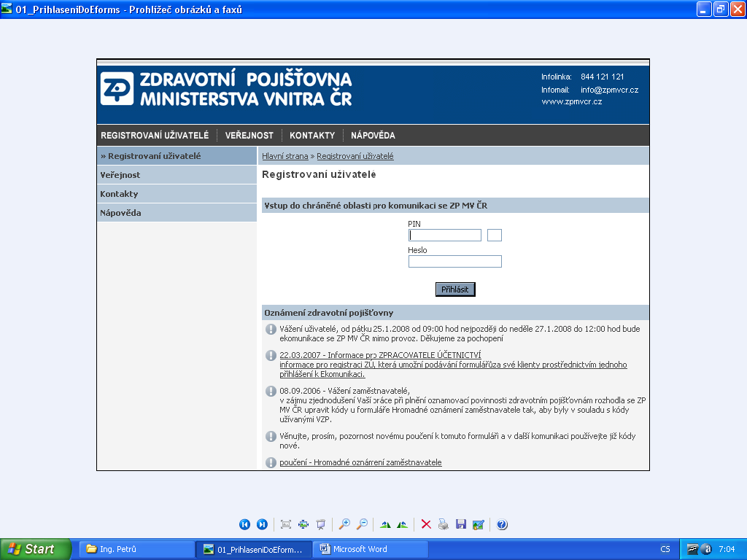Click 01_PrihlaseniDoEform taskbar button
Screen dimensions: 747x560
coord(254,549)
